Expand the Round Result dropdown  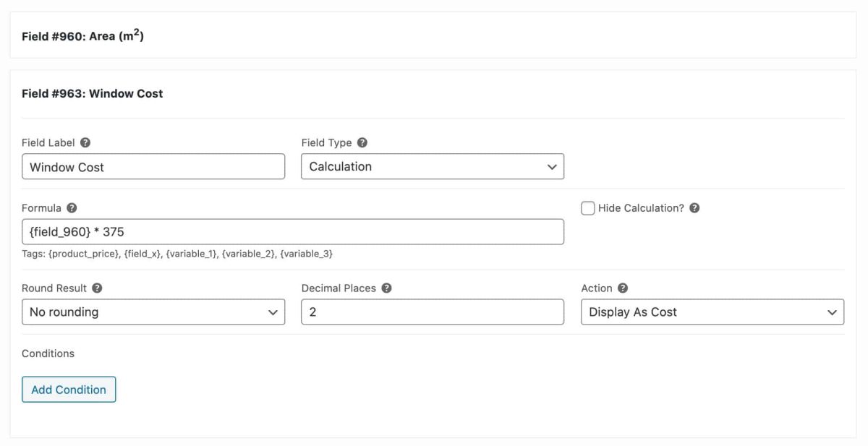[x=153, y=312]
